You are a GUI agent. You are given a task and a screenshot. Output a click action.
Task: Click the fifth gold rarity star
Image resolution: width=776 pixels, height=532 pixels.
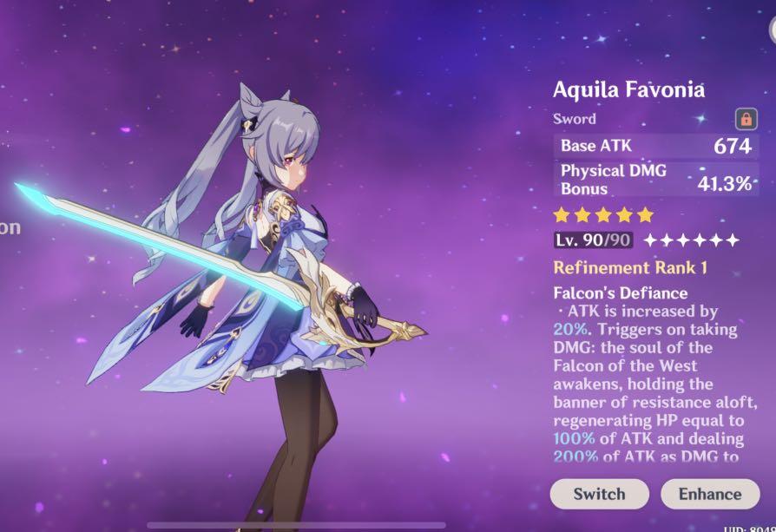[645, 214]
